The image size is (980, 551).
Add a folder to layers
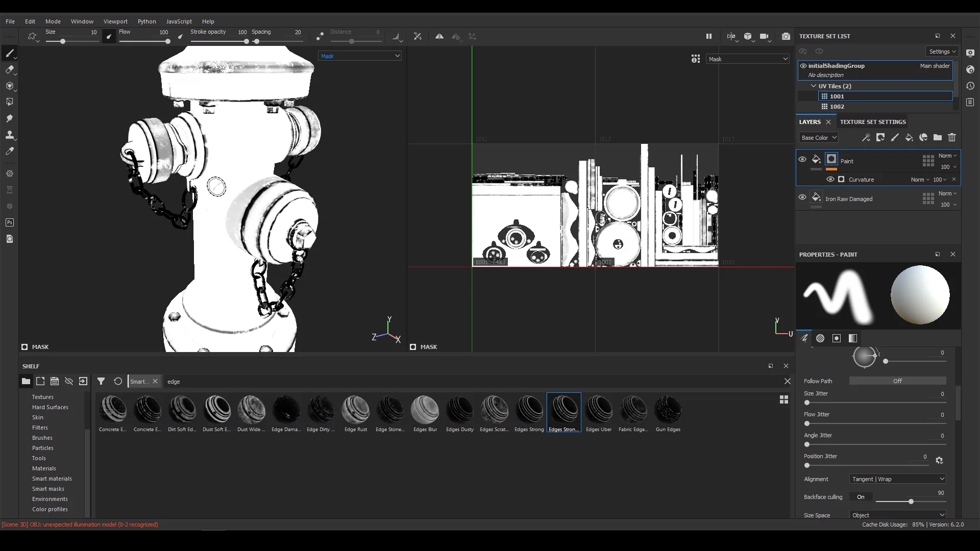click(x=938, y=137)
